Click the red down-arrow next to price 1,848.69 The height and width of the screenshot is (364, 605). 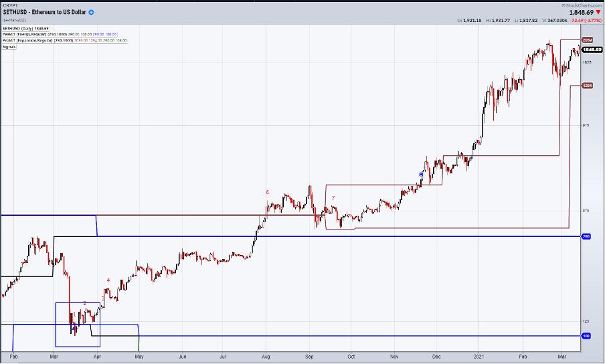[598, 13]
